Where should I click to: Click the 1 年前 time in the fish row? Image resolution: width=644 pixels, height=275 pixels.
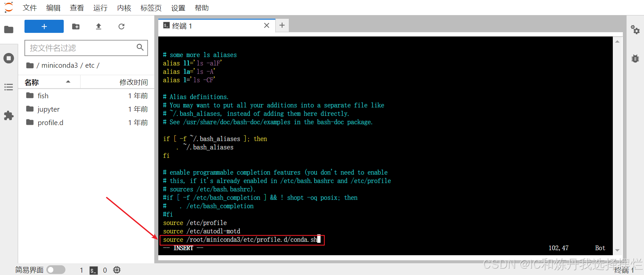(x=138, y=96)
